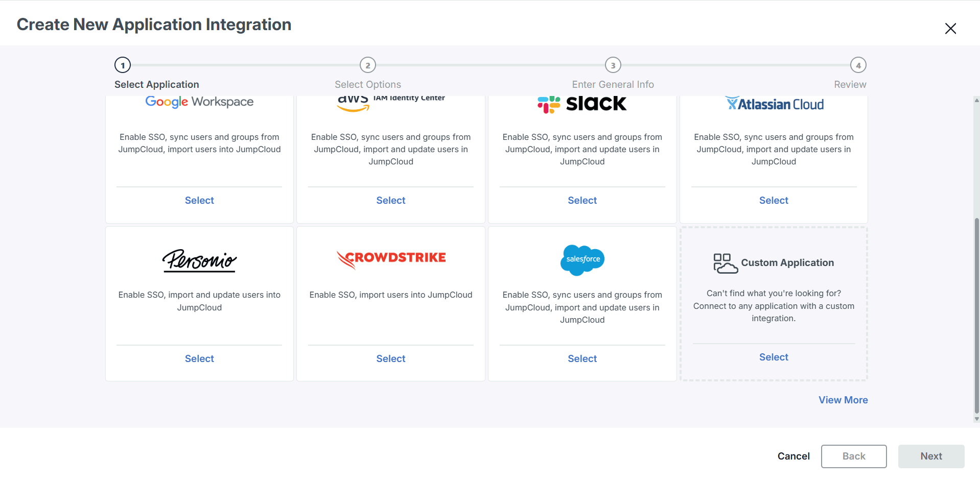Screen dimensions: 980x483
Task: Click the Enter General Info step label
Action: click(613, 85)
